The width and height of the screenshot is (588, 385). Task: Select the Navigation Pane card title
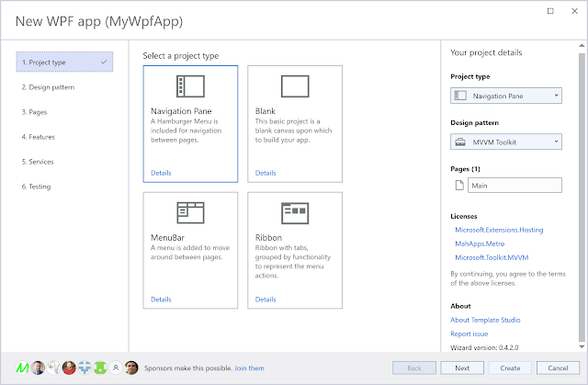pyautogui.click(x=181, y=111)
